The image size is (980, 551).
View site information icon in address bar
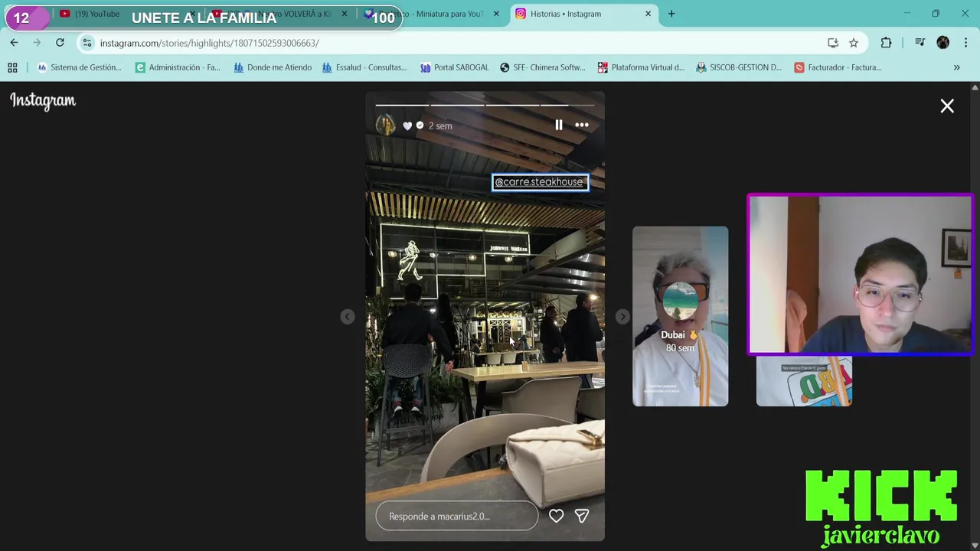tap(87, 43)
